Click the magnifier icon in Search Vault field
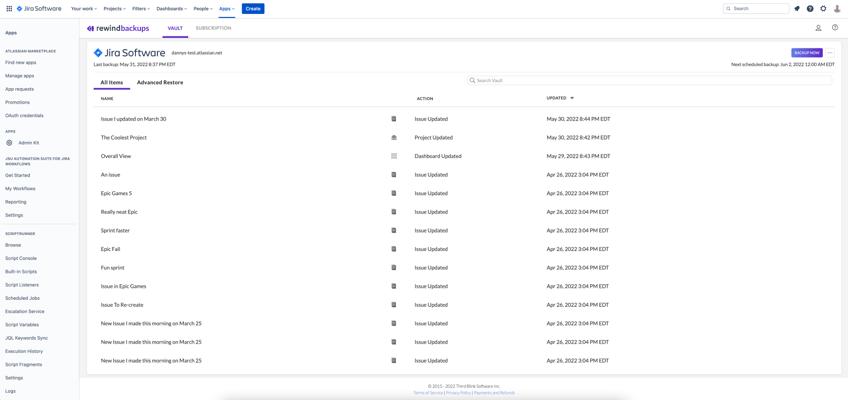The width and height of the screenshot is (848, 400). pyautogui.click(x=472, y=81)
